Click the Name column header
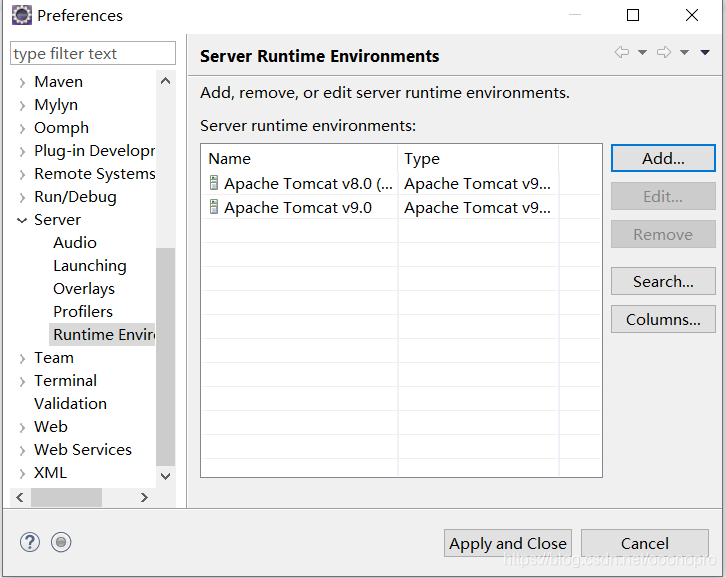 coord(300,158)
